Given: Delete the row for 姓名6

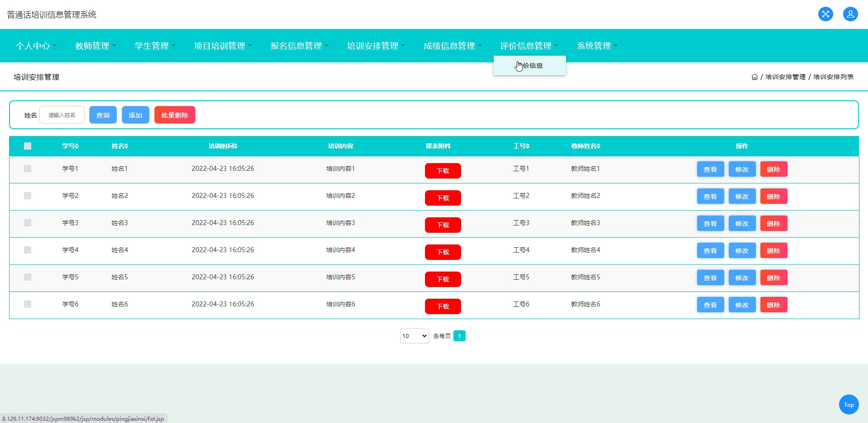Looking at the screenshot, I should (774, 305).
